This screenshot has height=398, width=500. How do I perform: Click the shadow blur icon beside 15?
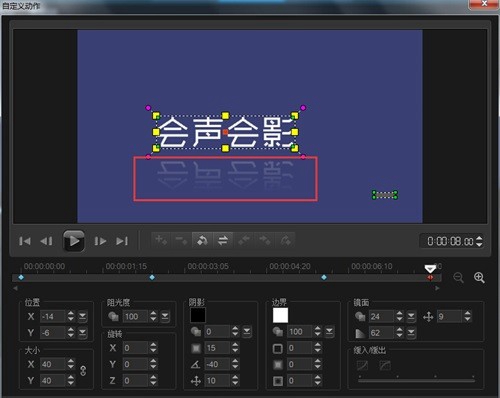point(196,348)
